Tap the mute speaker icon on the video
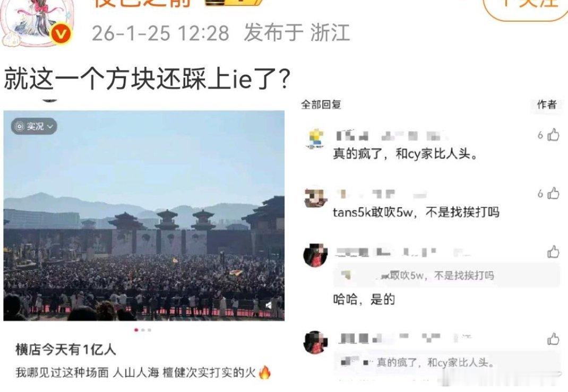 coord(269,305)
